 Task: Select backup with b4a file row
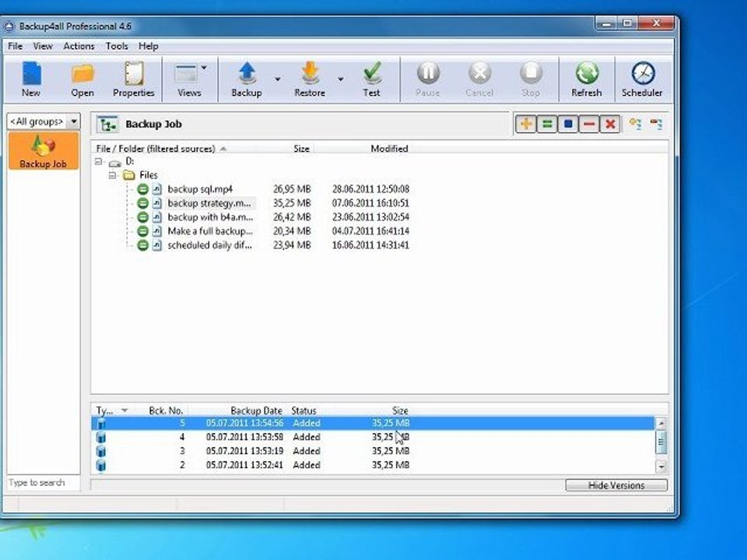[210, 217]
